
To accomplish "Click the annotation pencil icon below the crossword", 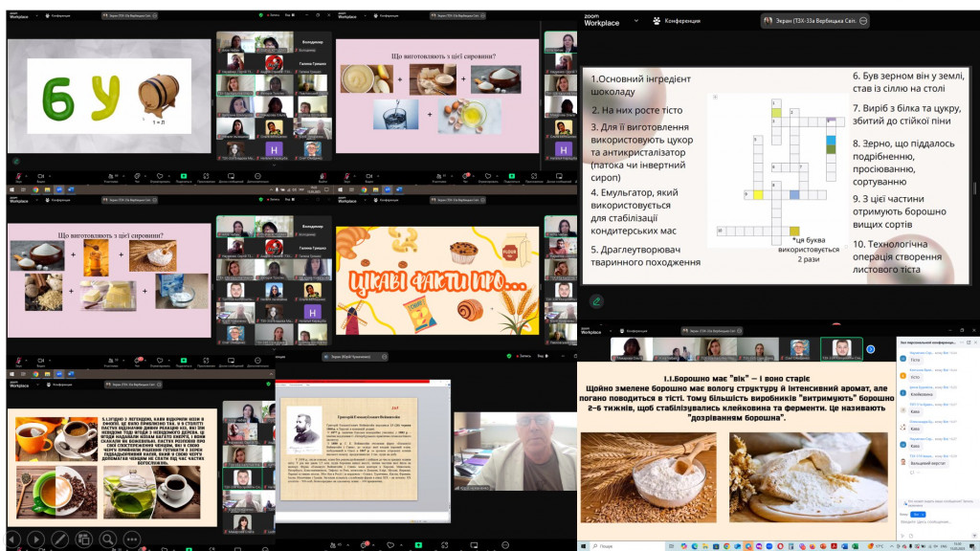I will (x=597, y=301).
